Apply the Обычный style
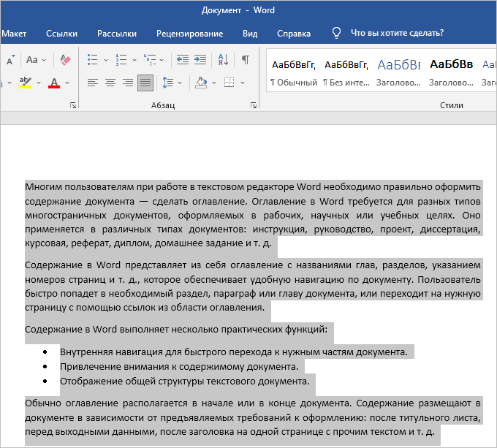 click(x=294, y=72)
